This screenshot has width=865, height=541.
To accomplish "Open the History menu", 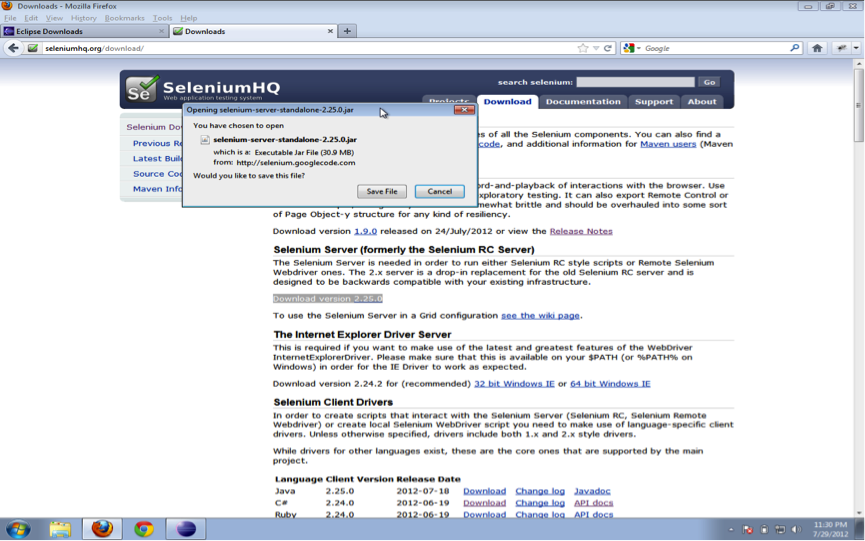I will tap(84, 18).
